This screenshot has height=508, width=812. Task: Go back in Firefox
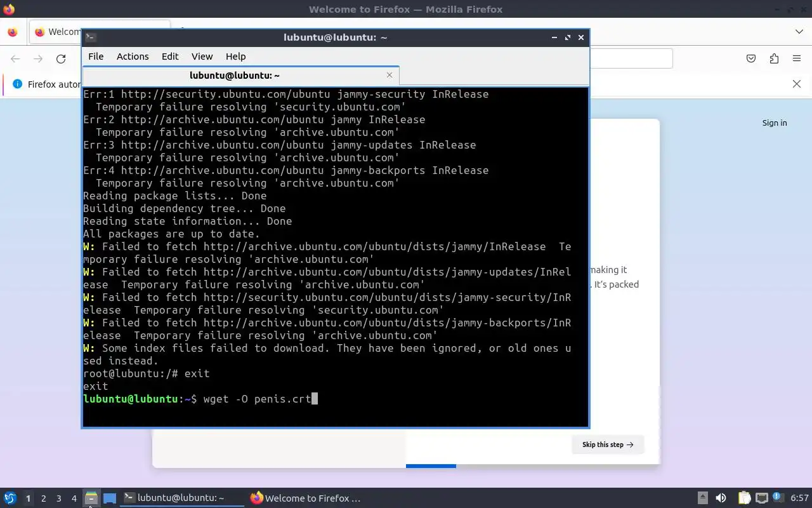15,58
